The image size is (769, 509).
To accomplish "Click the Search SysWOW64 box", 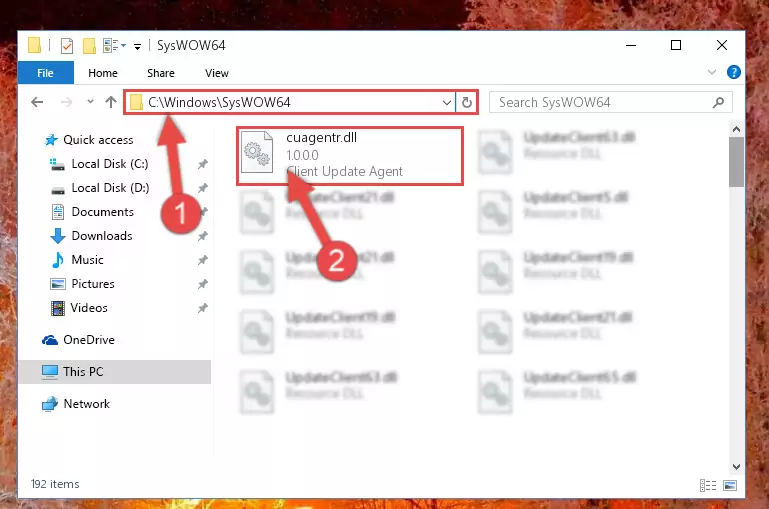I will click(611, 102).
